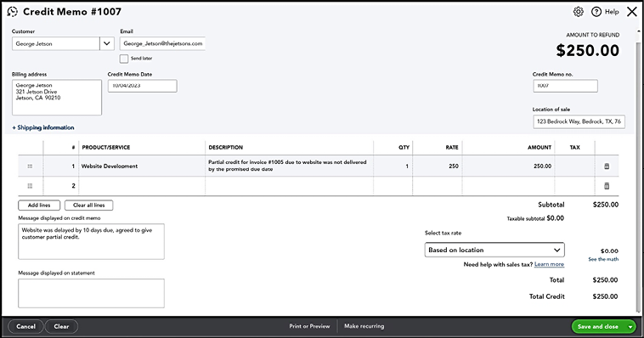Click the RATE column header
Image resolution: width=644 pixels, height=338 pixels.
click(452, 148)
